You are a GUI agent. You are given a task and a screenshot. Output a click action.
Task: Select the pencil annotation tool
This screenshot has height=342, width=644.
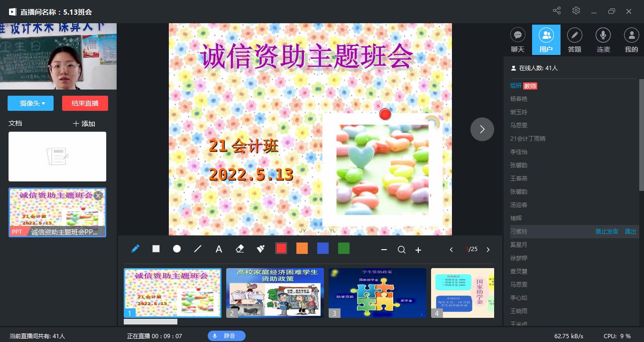coord(135,248)
